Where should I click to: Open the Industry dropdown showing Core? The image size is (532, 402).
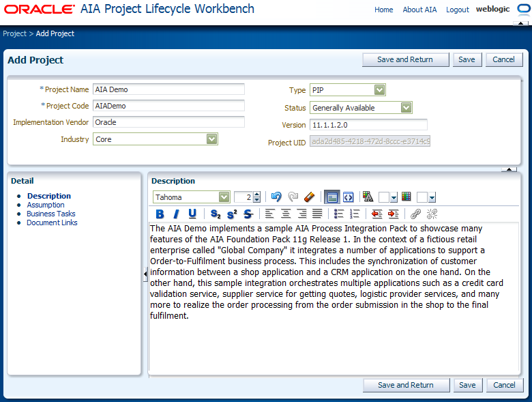211,139
